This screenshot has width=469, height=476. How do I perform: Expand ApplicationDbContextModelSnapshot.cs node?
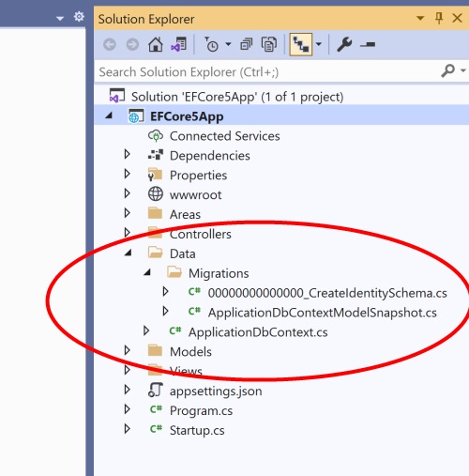[165, 311]
